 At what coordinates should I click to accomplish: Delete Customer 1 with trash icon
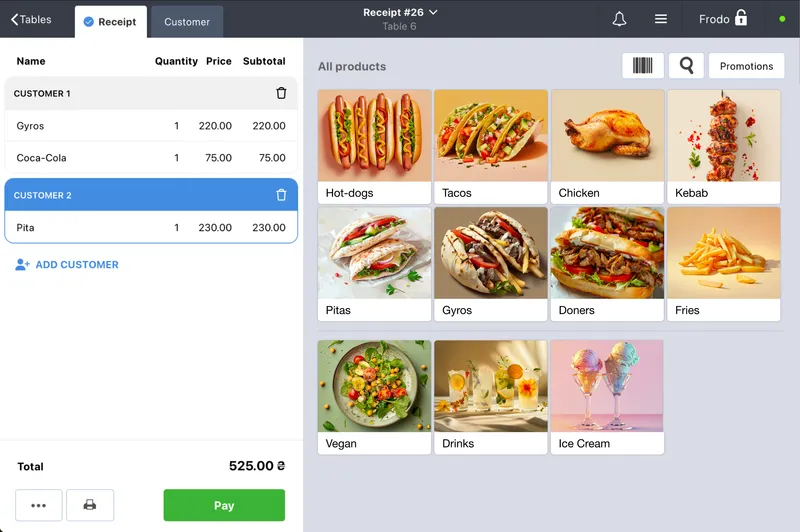pos(281,93)
